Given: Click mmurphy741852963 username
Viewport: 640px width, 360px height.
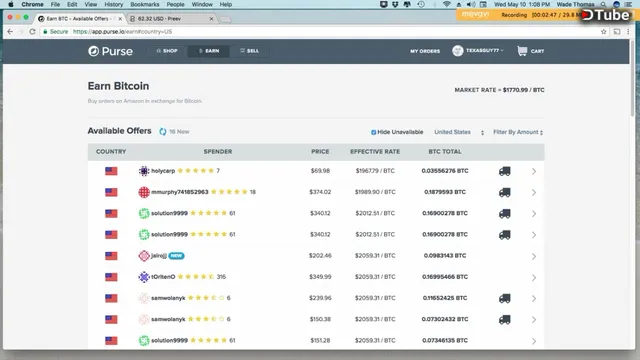Looking at the screenshot, I should coord(180,192).
